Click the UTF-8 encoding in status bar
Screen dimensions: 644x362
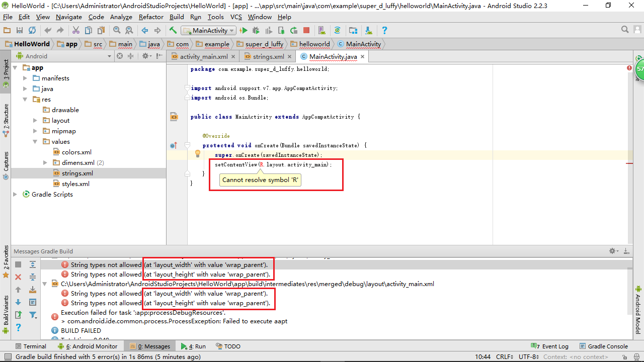point(529,356)
